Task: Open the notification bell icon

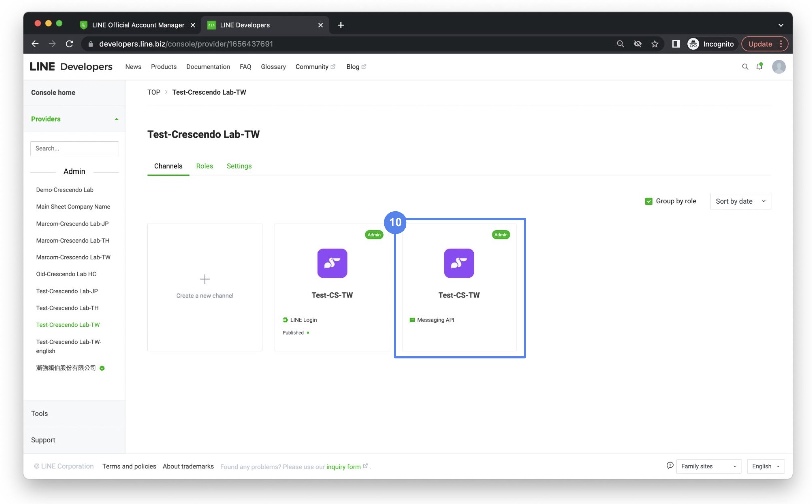Action: (x=760, y=66)
